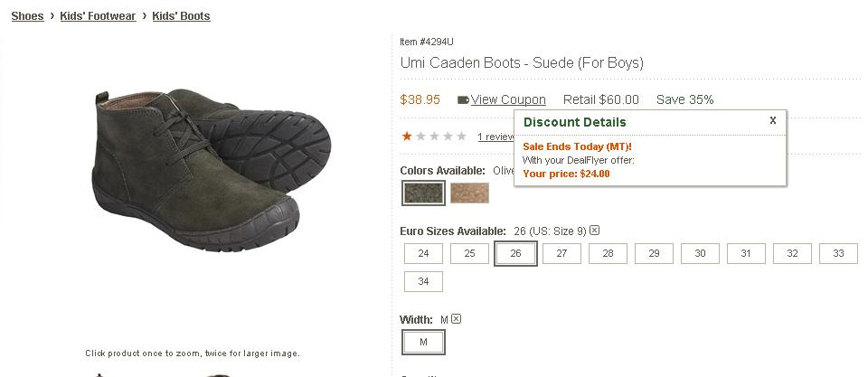
Task: Select Euro size 25
Action: (469, 254)
